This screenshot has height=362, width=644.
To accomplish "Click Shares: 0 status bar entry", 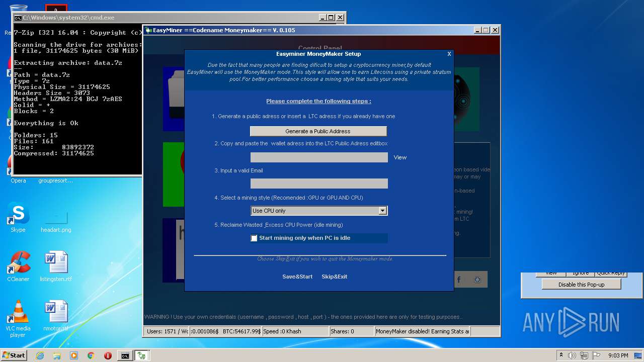I will pyautogui.click(x=352, y=331).
